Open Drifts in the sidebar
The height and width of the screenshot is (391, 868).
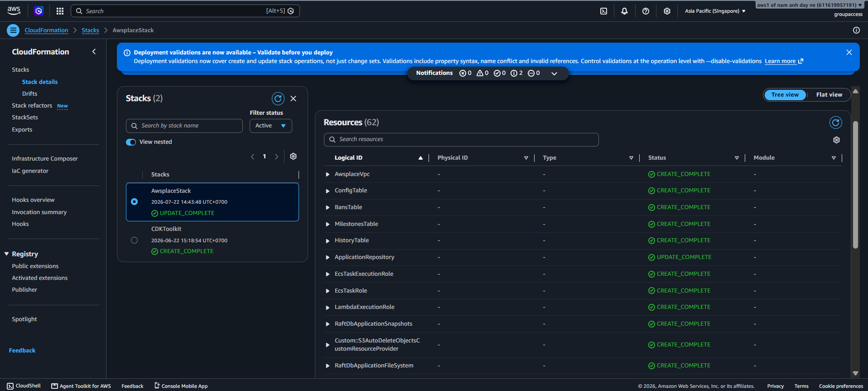(29, 93)
